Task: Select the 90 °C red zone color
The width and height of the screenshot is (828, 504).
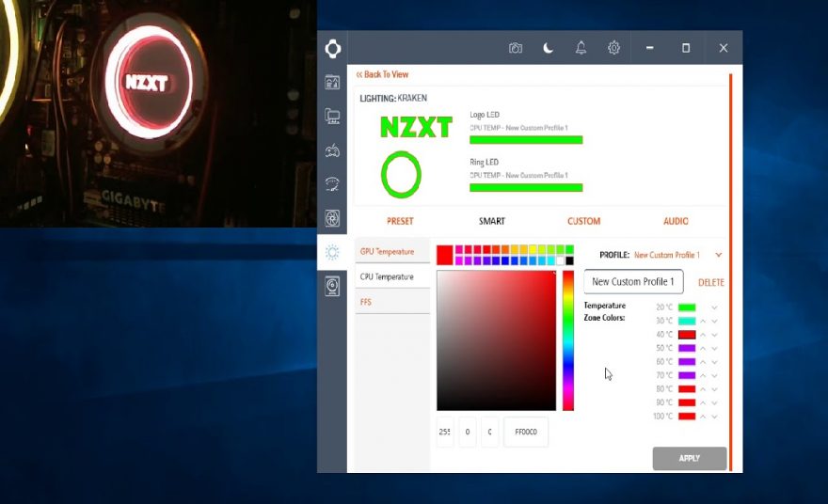Action: [x=687, y=402]
